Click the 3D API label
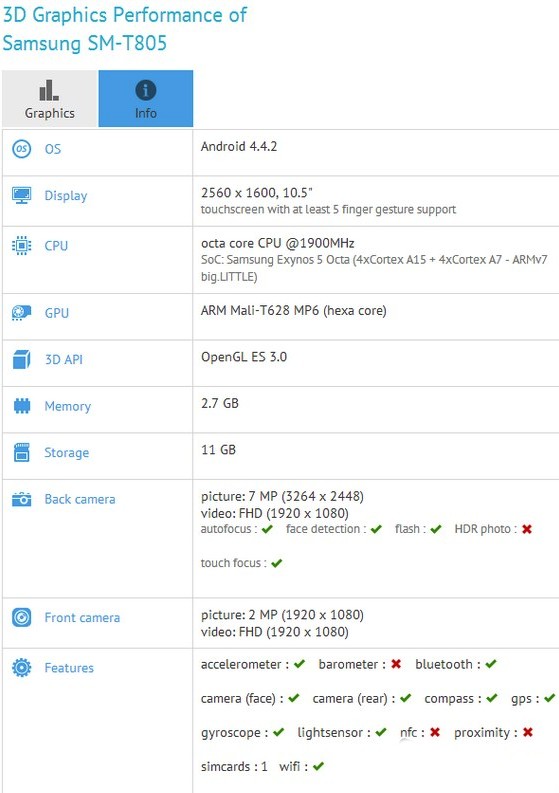 pyautogui.click(x=64, y=360)
